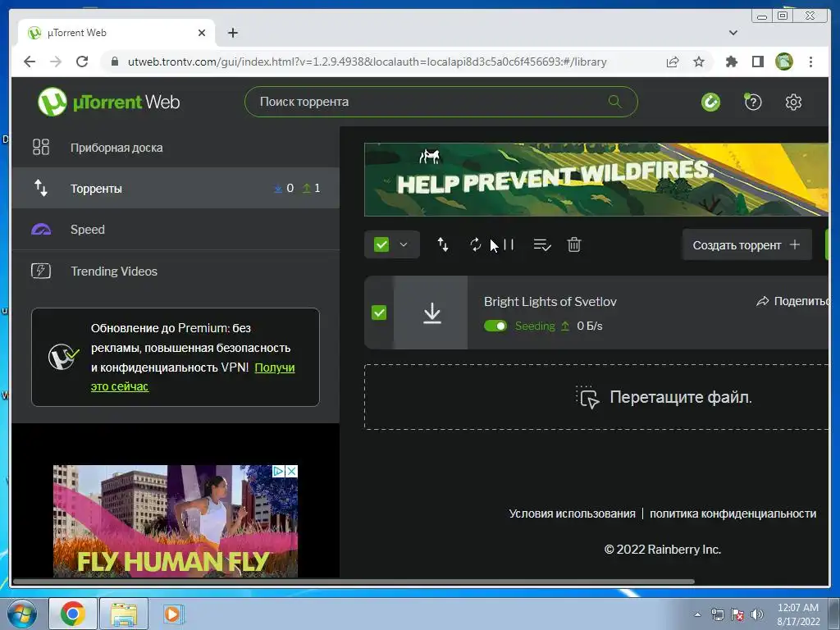Click the Bright Lights of Svetlov title
This screenshot has height=630, width=840.
(x=550, y=302)
